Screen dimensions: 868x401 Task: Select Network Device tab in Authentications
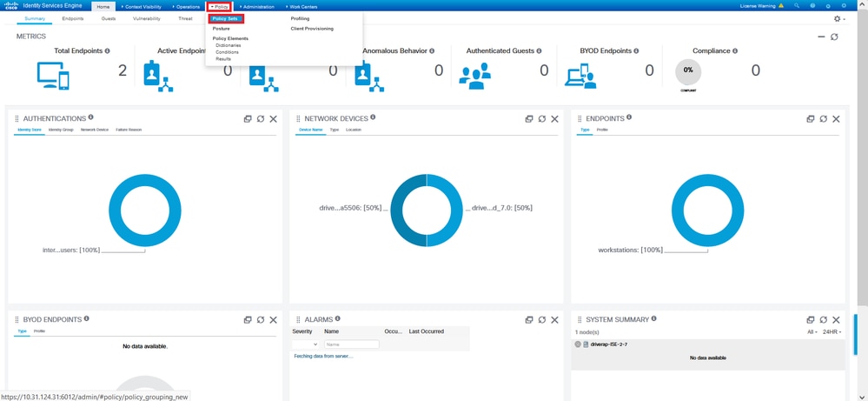pos(95,130)
